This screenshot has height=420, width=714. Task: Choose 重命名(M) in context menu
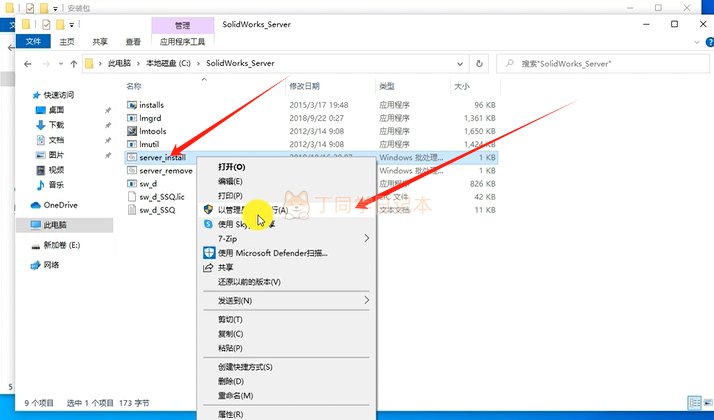point(235,395)
